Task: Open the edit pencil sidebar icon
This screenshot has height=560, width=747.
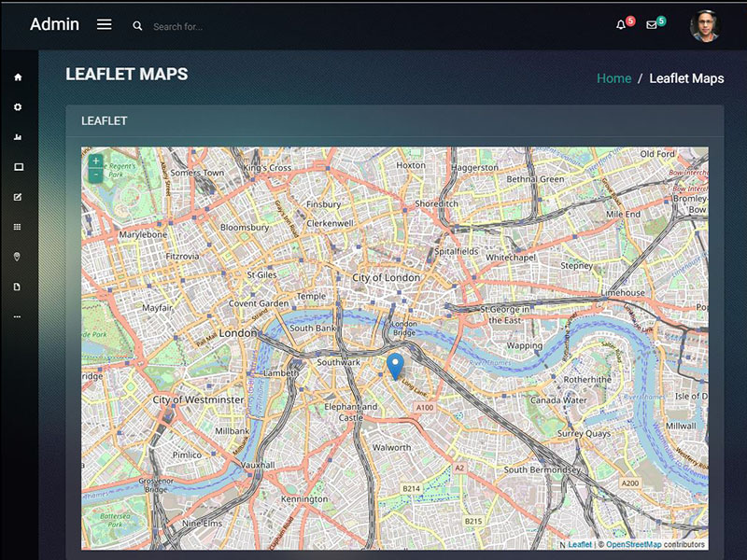Action: coord(18,197)
